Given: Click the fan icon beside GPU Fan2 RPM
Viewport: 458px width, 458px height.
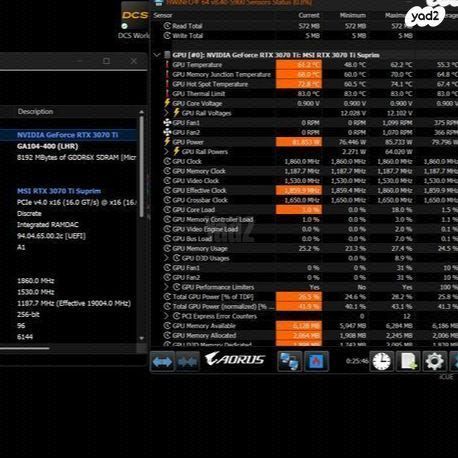Looking at the screenshot, I should pyautogui.click(x=167, y=132).
